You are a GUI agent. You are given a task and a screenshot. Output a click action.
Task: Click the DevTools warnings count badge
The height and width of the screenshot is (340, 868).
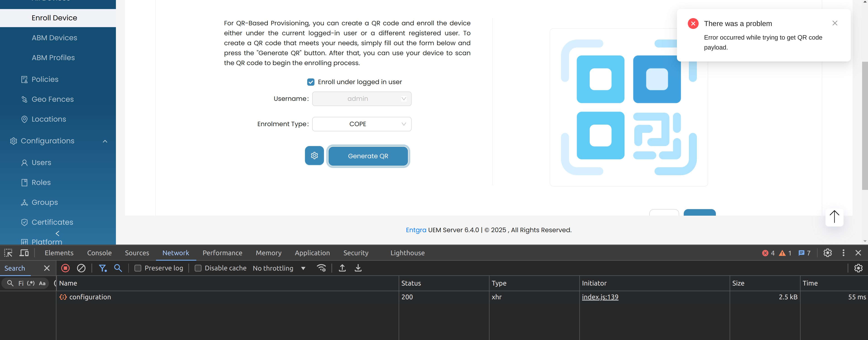click(x=785, y=253)
